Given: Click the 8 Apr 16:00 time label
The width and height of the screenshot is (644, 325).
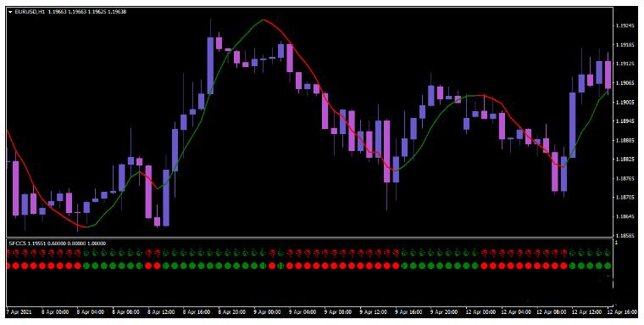Looking at the screenshot, I should pos(197,312).
